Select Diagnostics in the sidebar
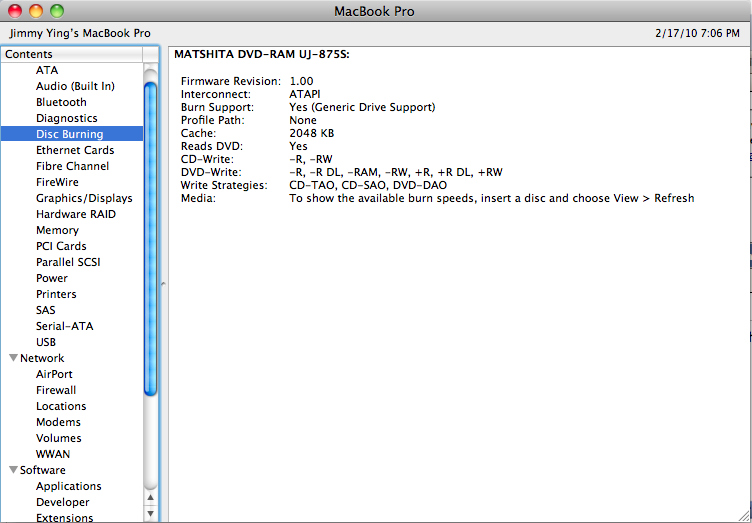Screen dimensions: 752x523 click(x=67, y=118)
